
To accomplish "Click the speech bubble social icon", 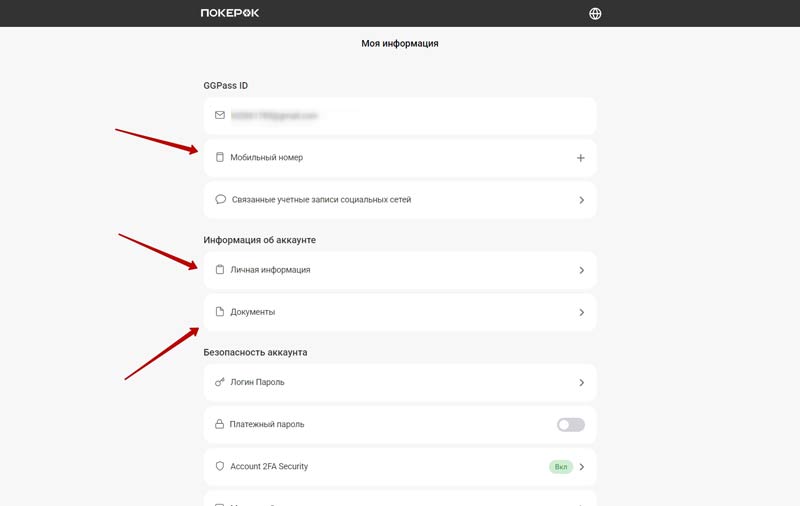I will coord(220,199).
